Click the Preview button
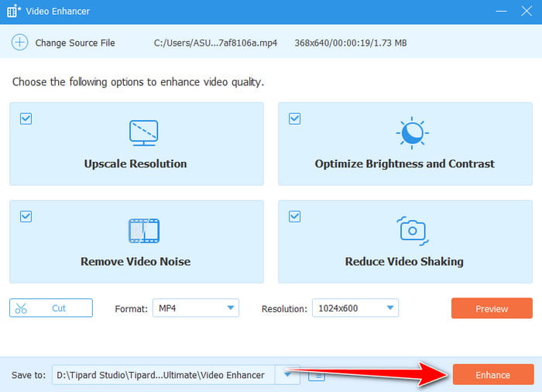Image resolution: width=542 pixels, height=392 pixels. (492, 308)
